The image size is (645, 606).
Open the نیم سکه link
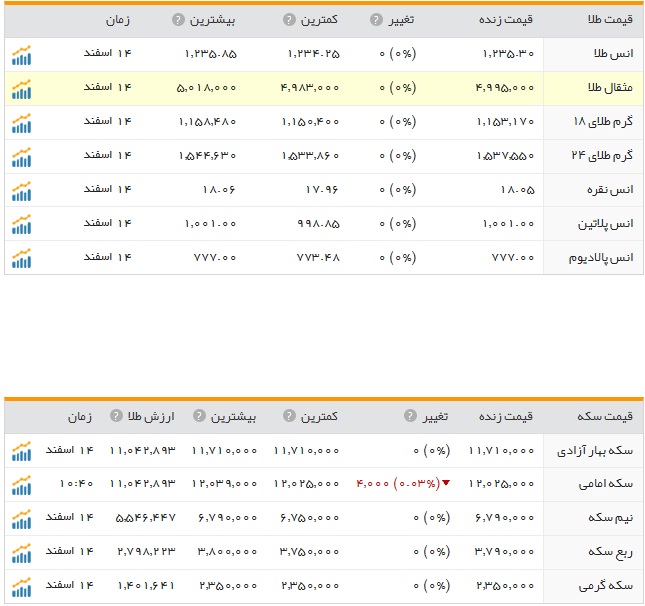(610, 518)
